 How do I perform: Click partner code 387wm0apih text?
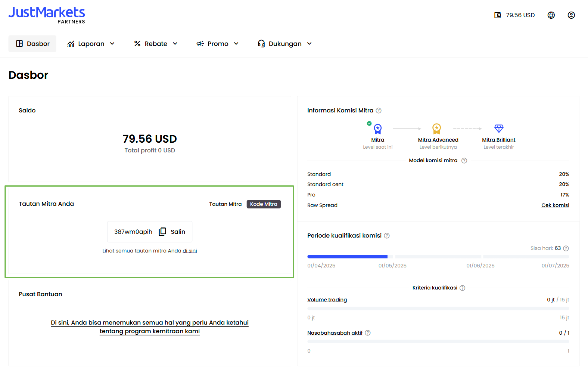point(133,232)
